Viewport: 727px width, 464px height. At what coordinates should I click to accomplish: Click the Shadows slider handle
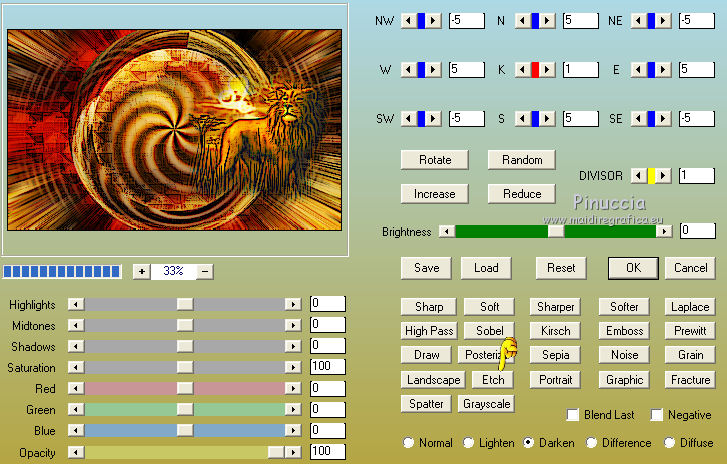click(185, 346)
